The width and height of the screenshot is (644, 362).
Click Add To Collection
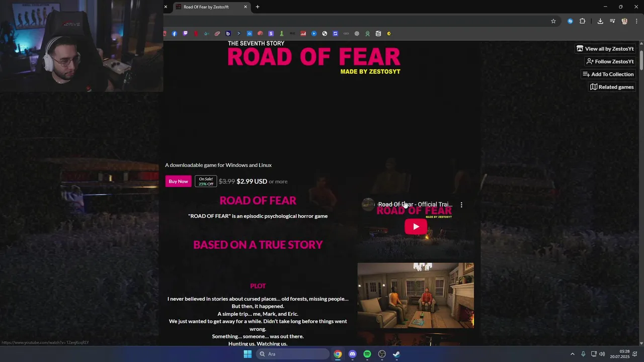(608, 74)
